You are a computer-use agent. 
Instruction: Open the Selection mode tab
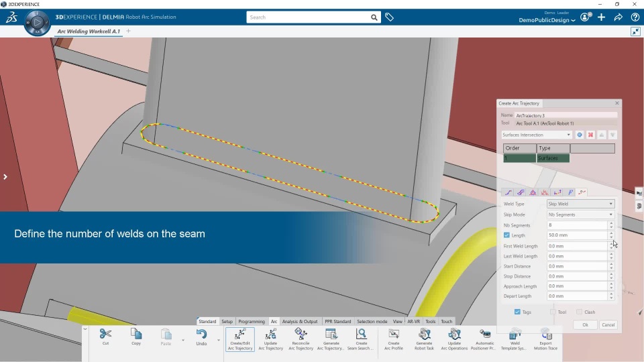pyautogui.click(x=372, y=321)
